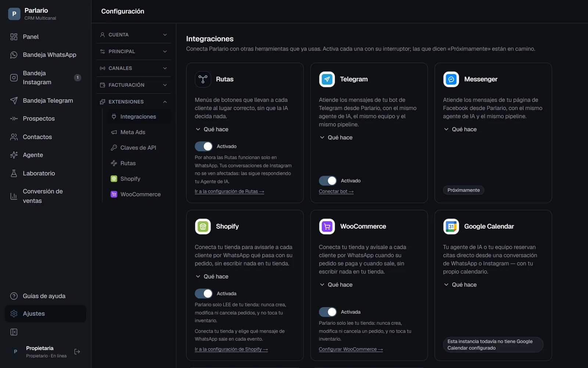
Task: Click the Parlario logo icon
Action: point(14,14)
